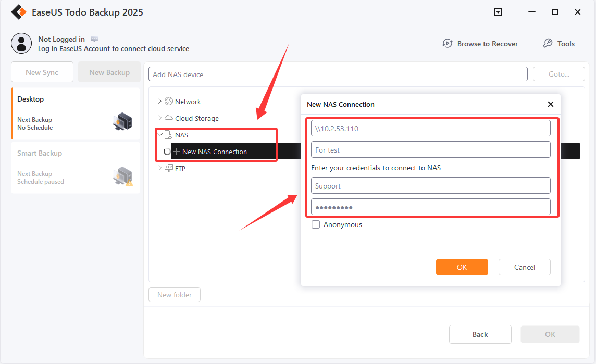This screenshot has width=596, height=364.
Task: Click the password field in NAS dialog
Action: (x=431, y=207)
